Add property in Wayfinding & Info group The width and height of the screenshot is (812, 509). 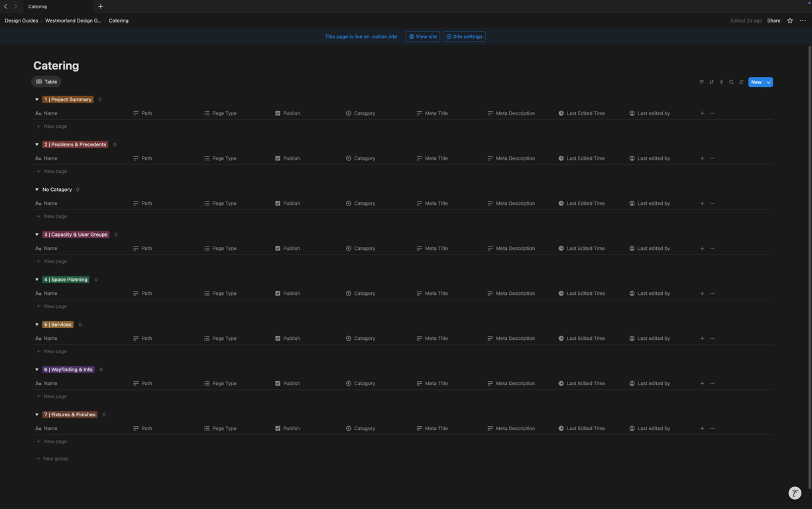pyautogui.click(x=702, y=384)
